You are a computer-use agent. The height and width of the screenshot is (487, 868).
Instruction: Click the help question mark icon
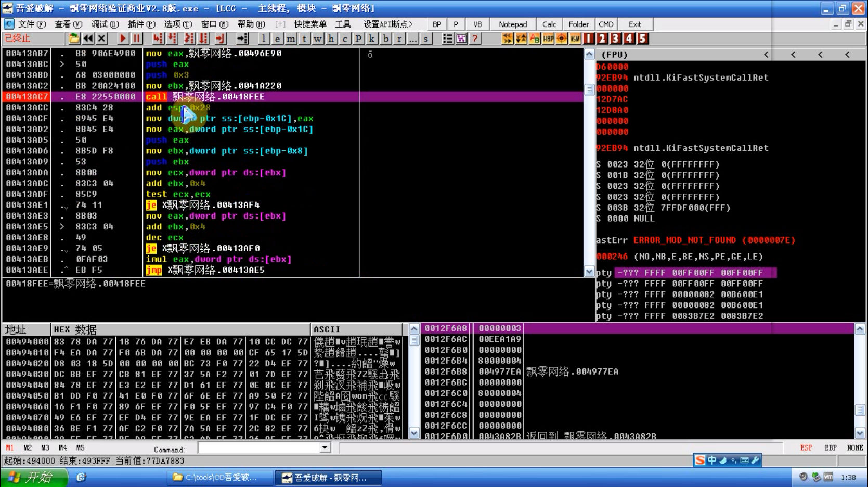coord(475,39)
